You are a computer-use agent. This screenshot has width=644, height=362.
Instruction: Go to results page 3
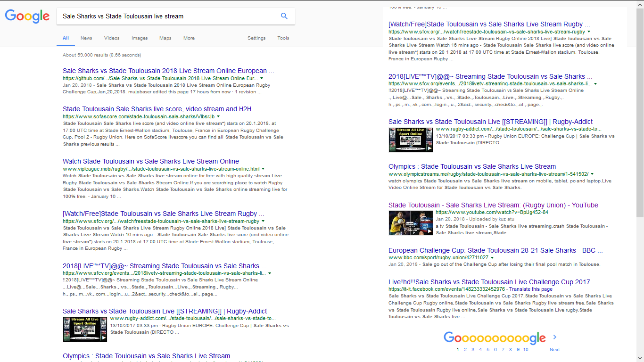[x=473, y=350]
